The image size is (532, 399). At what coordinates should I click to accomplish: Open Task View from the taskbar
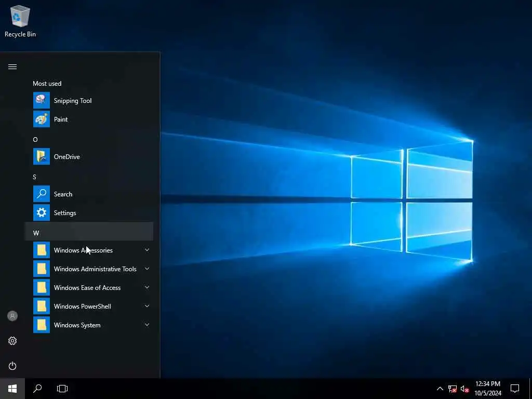tap(62, 389)
